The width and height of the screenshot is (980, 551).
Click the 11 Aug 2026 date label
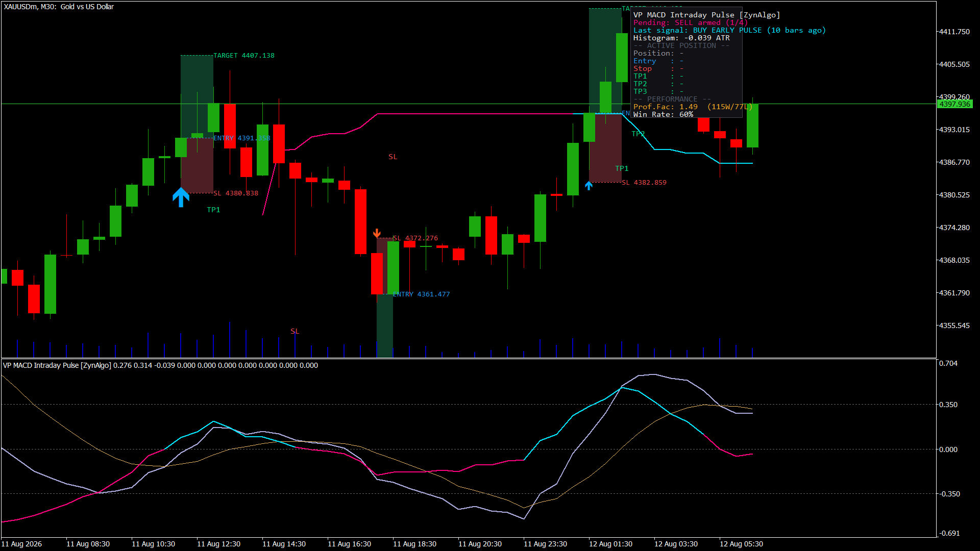click(21, 544)
